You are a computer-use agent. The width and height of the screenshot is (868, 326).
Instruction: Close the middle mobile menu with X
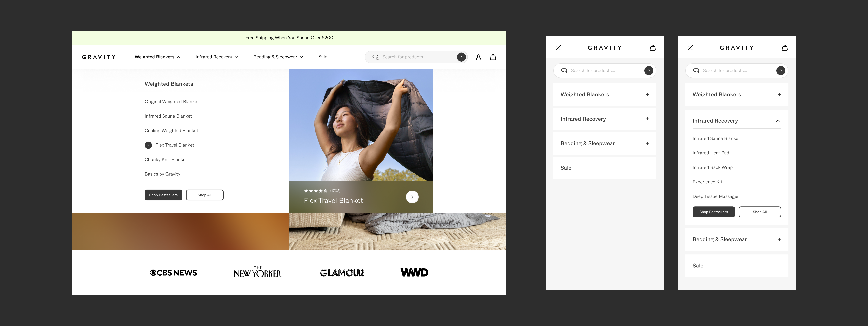click(558, 48)
